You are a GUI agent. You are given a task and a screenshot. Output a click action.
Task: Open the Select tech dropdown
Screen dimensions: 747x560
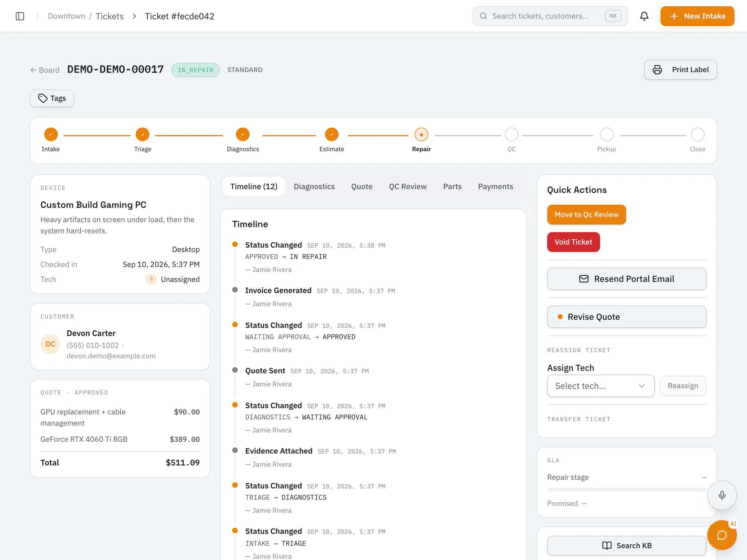click(x=601, y=386)
